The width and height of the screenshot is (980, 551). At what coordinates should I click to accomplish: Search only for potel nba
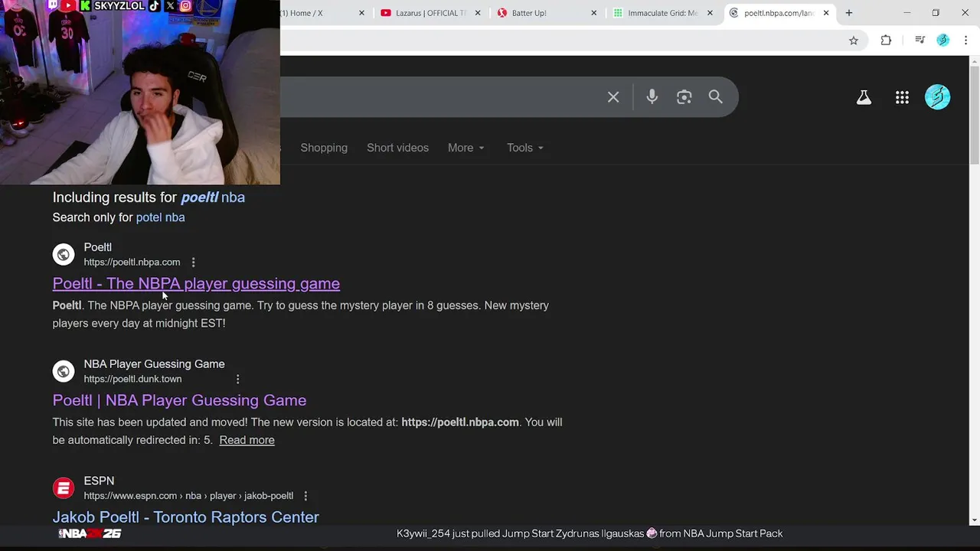pos(160,217)
